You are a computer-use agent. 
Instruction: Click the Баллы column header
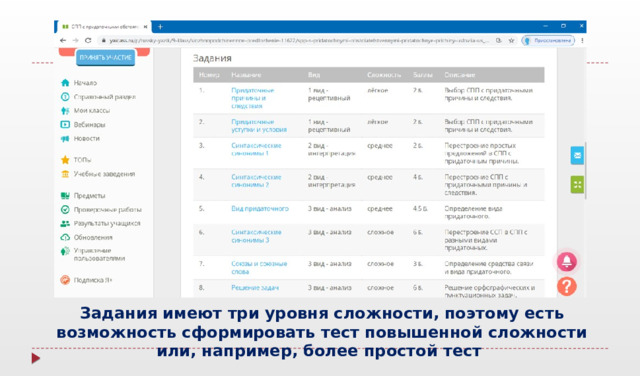click(422, 75)
